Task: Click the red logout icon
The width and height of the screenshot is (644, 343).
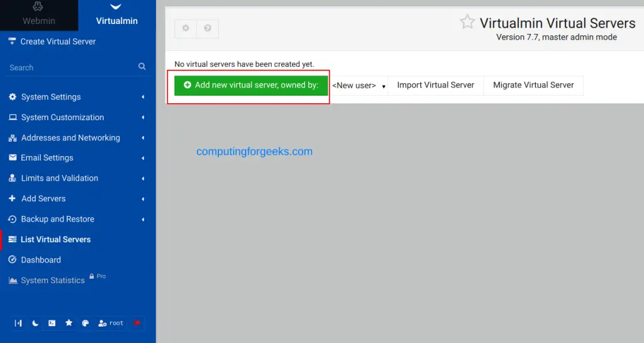Action: click(136, 323)
